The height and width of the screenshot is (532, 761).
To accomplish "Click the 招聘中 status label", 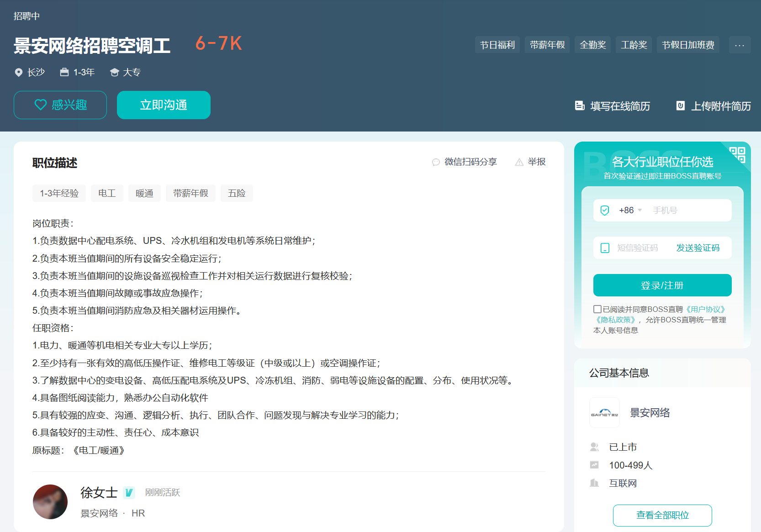I will click(x=26, y=16).
